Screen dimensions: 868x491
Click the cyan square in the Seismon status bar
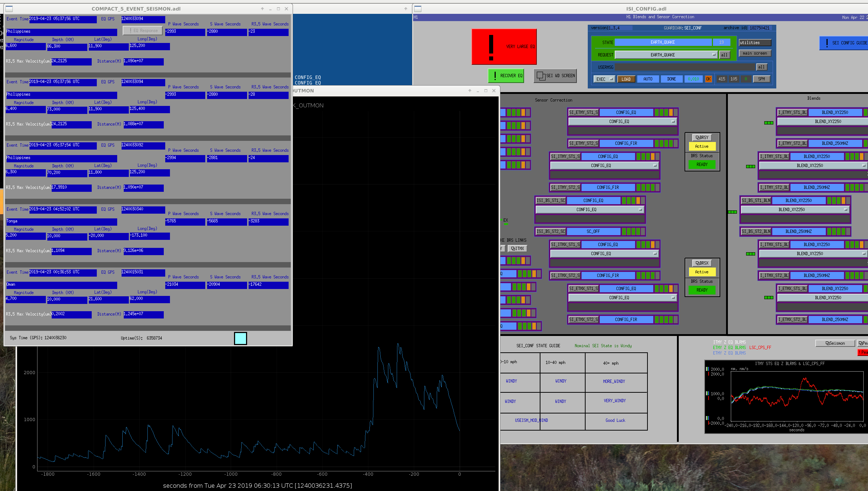[x=241, y=338]
